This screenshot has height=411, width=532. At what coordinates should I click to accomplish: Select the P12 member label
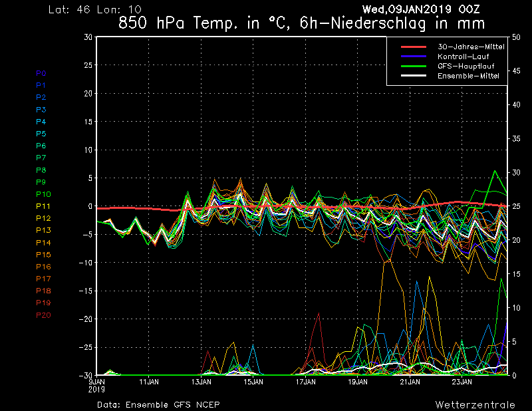pos(43,218)
